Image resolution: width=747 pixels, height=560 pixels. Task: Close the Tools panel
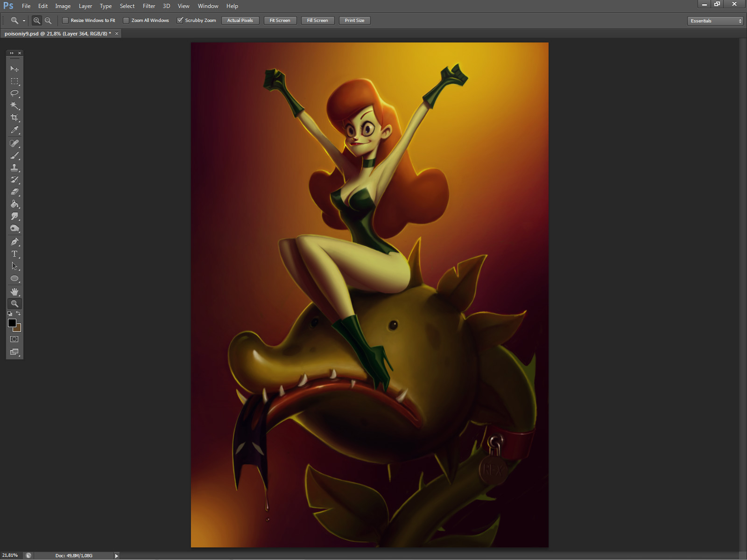click(20, 53)
